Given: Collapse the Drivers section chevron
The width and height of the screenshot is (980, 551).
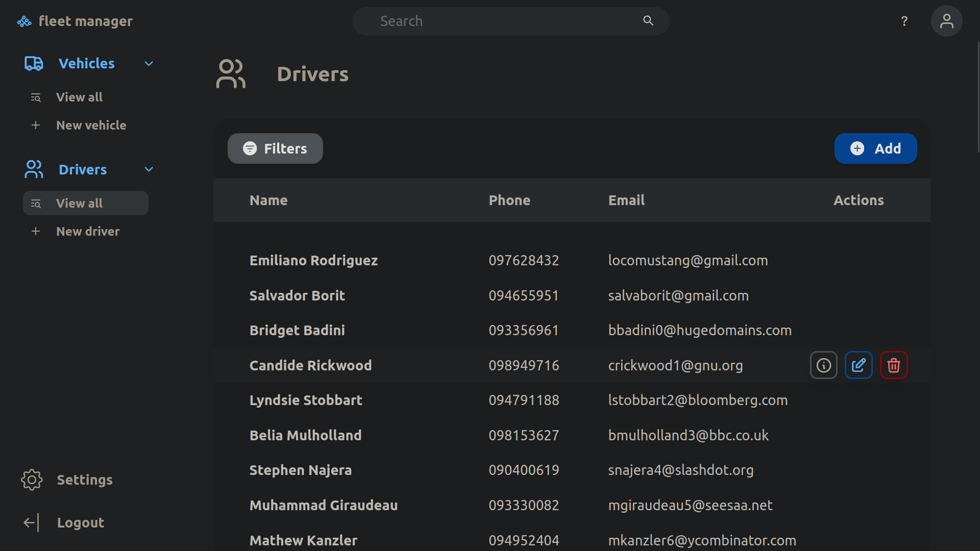Looking at the screenshot, I should coord(148,169).
